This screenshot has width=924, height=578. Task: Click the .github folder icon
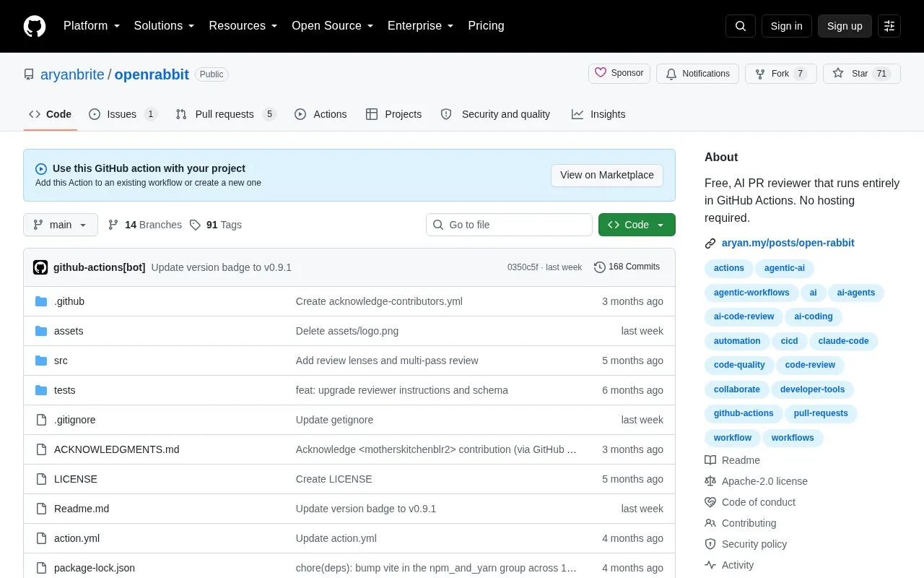tap(41, 301)
